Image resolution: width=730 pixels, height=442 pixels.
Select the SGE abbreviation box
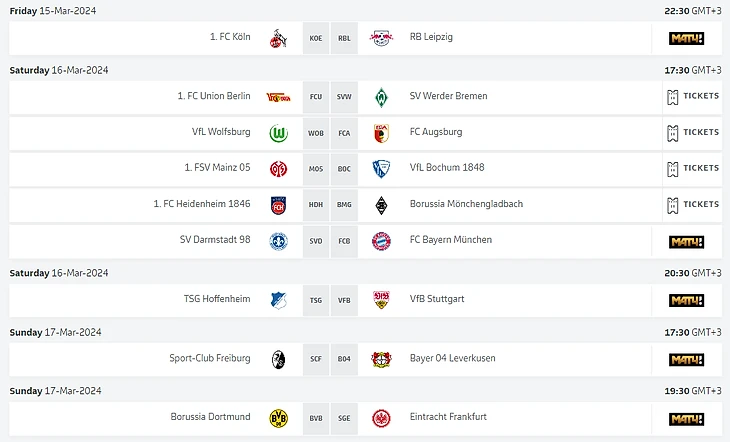point(344,418)
